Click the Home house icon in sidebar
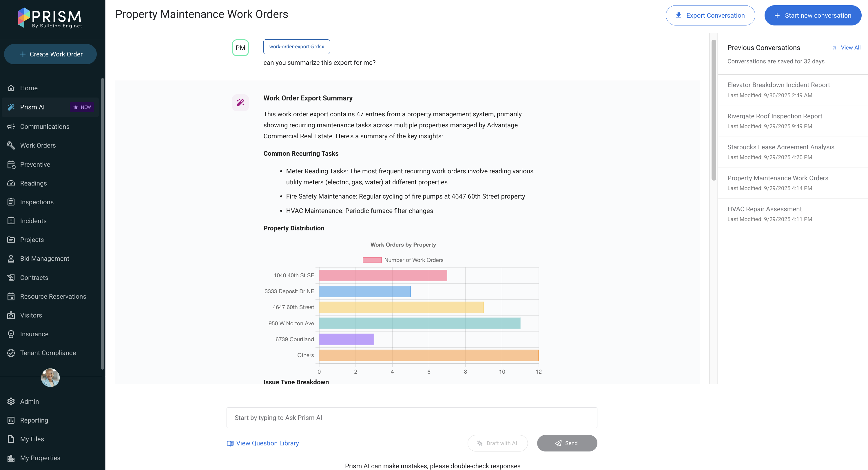Screen dimensions: 868x470 point(11,88)
